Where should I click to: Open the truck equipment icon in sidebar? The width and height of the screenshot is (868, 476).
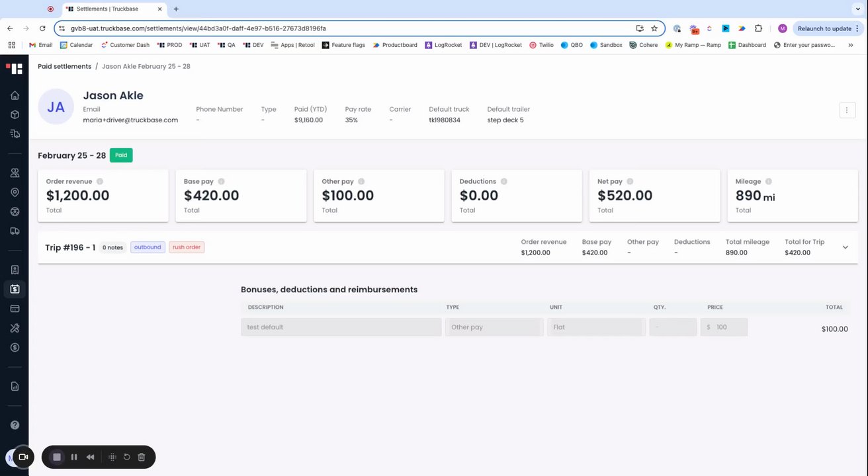15,231
